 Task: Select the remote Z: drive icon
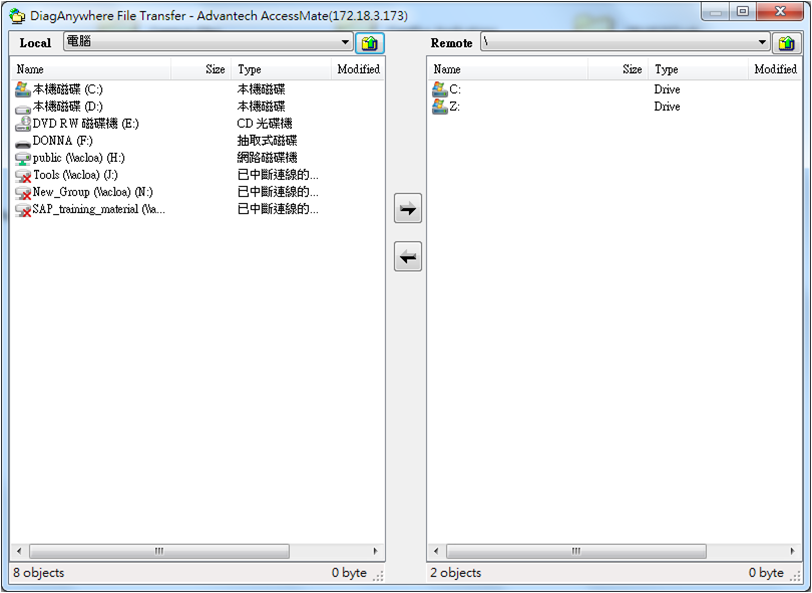click(440, 107)
